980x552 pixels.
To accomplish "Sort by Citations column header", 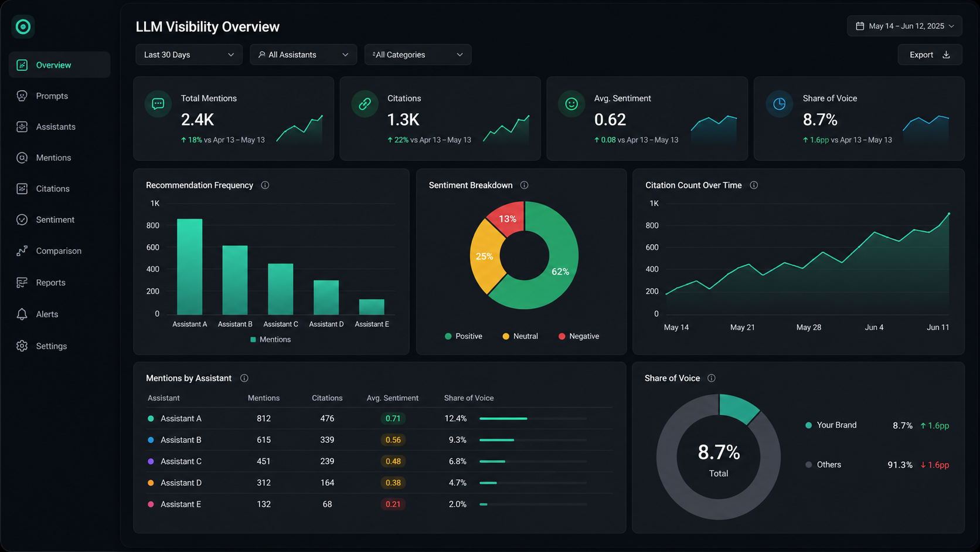I will 327,398.
